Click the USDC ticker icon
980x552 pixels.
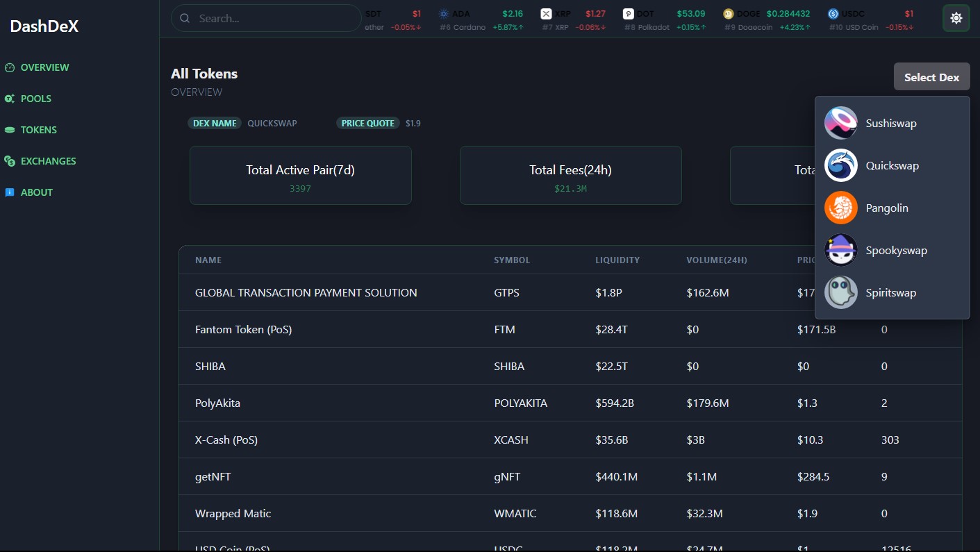(x=833, y=14)
